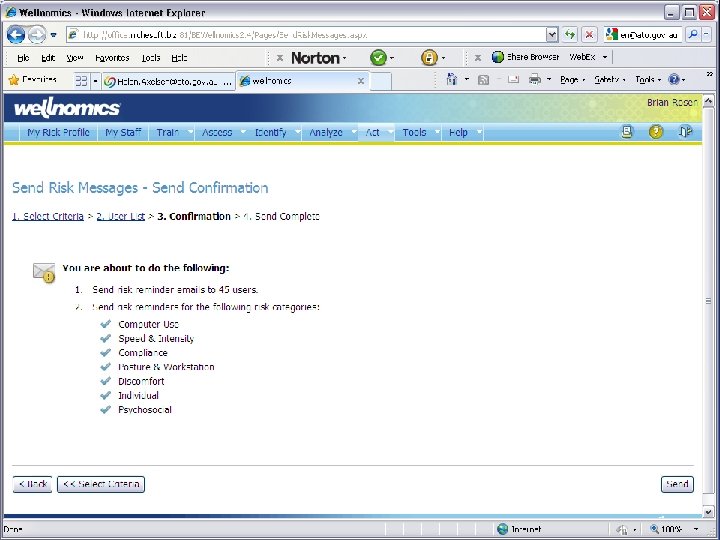Go back with the browser Back arrow
The image size is (720, 540).
(16, 34)
